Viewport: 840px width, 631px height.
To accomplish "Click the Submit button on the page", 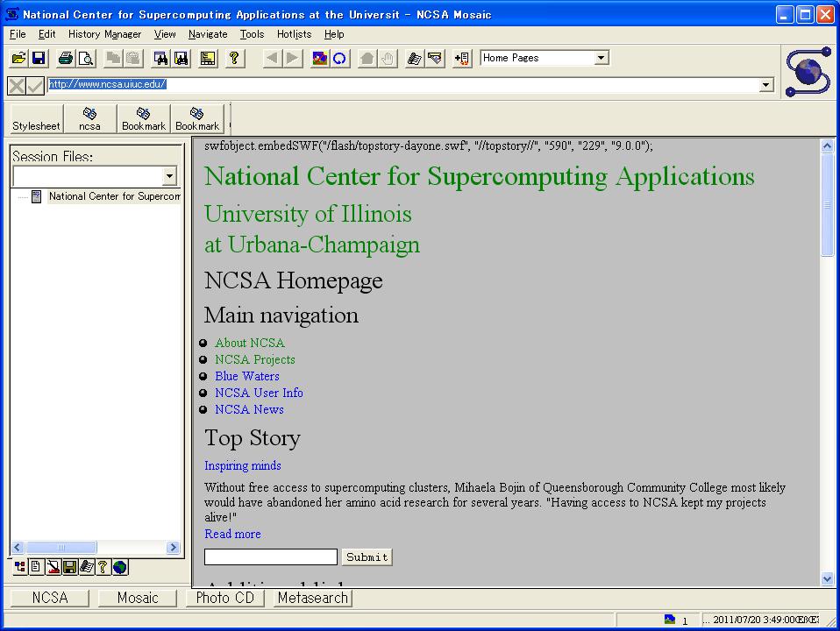I will [367, 557].
